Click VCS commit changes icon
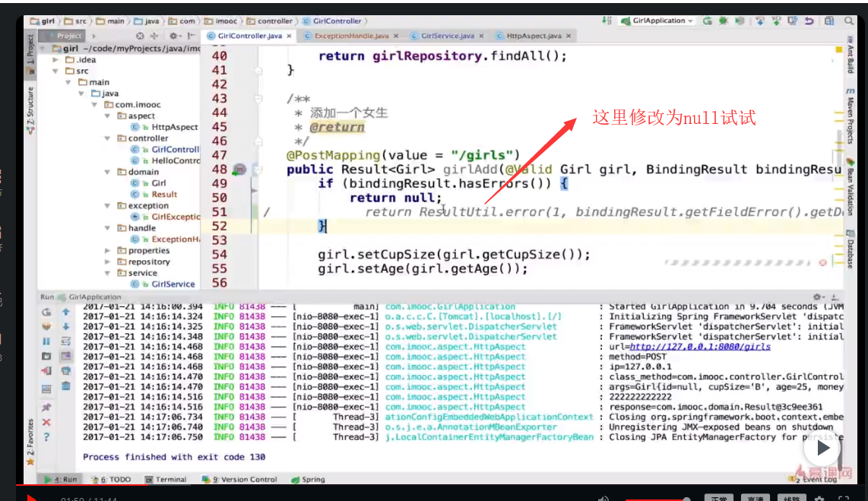Screen dimensions: 868x501 776,21
